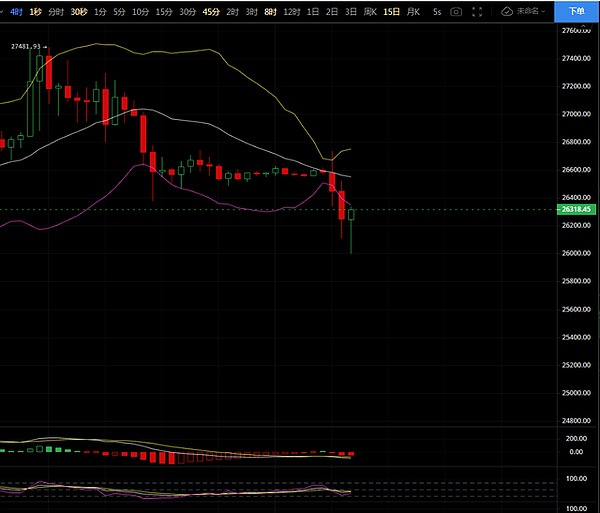Choose the 8时 timeframe
The height and width of the screenshot is (513, 600).
point(271,11)
